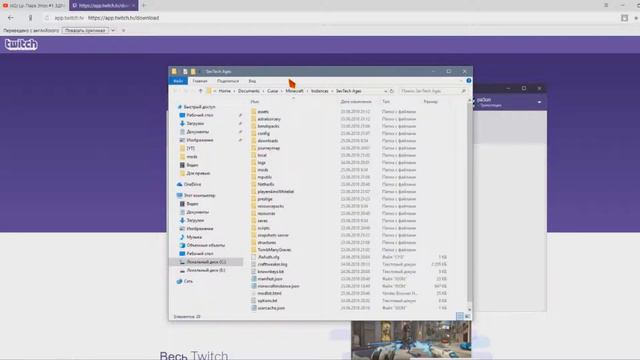The height and width of the screenshot is (360, 640).
Task: Open Музыка in navigation pane
Action: point(194,237)
